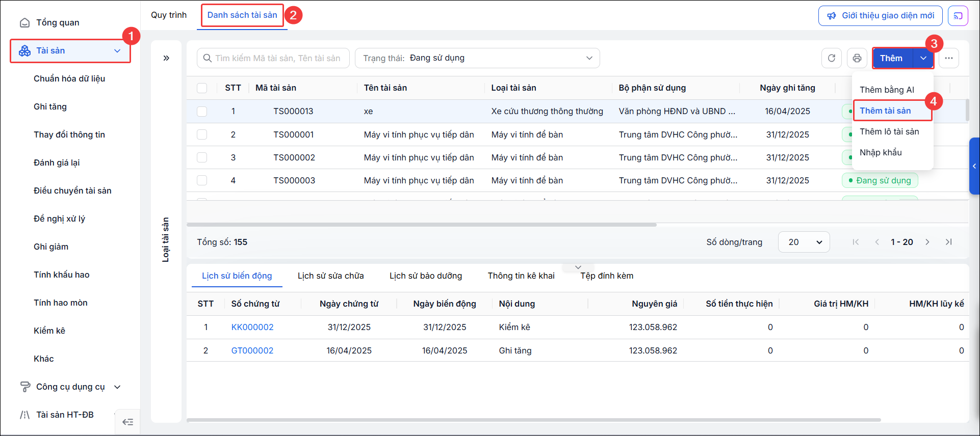The image size is (980, 436).
Task: Change the Số dòng/trang rows dropdown
Action: [804, 242]
